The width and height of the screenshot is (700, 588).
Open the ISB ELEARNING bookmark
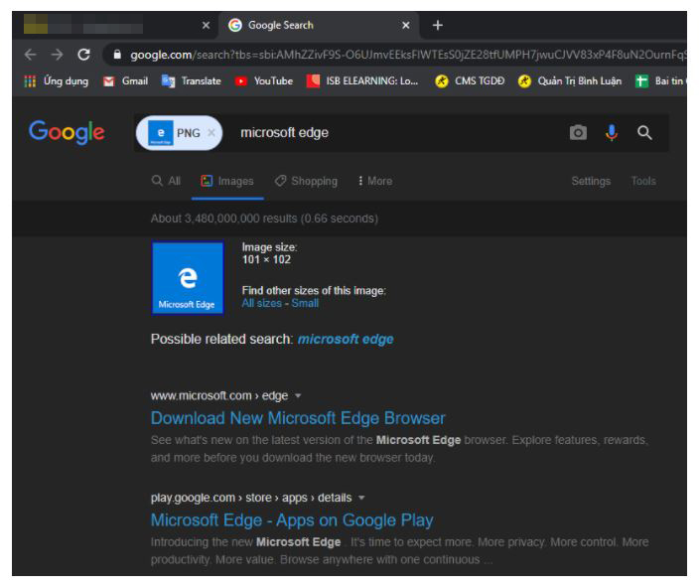362,81
